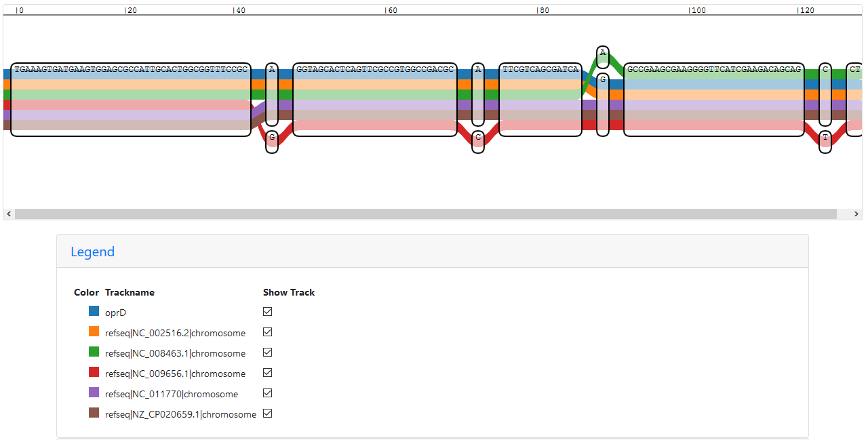Click the Legend panel header
Viewport: 868px width, 440px height.
click(x=432, y=252)
